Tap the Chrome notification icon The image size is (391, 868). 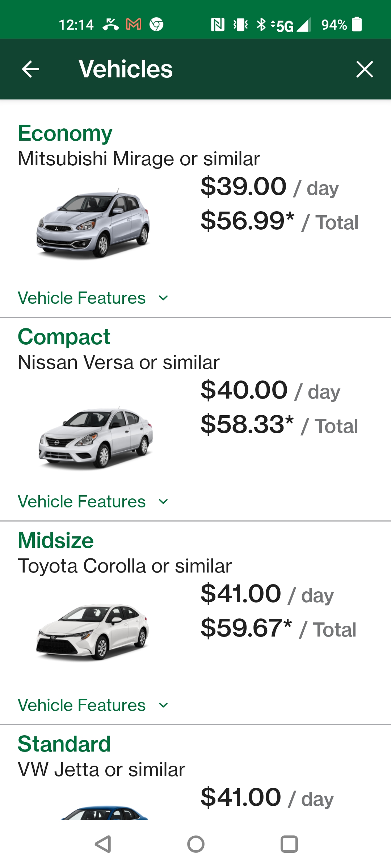point(156,25)
